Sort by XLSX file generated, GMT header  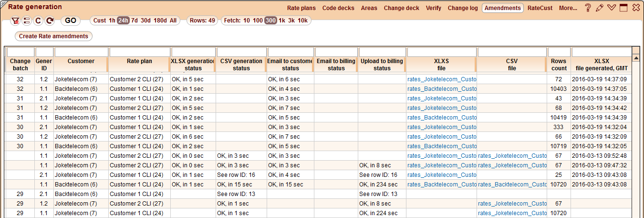pyautogui.click(x=602, y=65)
